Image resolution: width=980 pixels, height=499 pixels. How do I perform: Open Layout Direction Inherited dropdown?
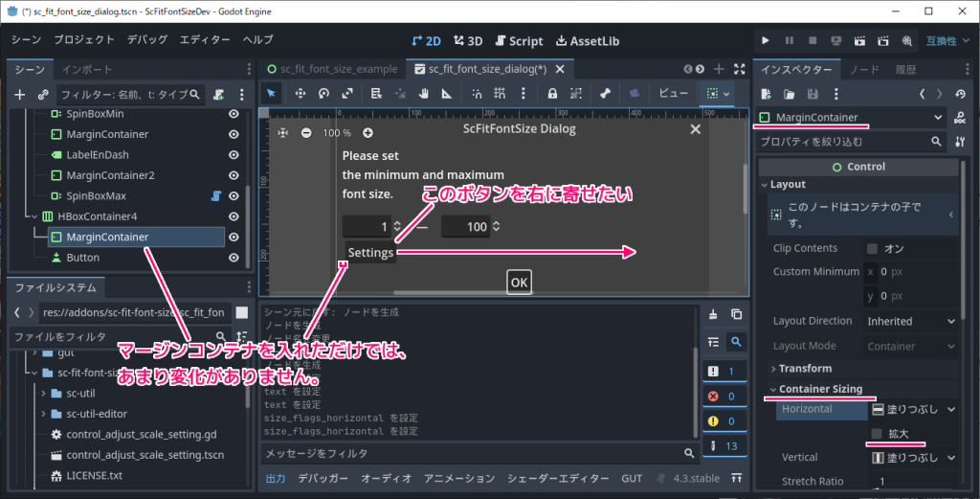pyautogui.click(x=911, y=322)
